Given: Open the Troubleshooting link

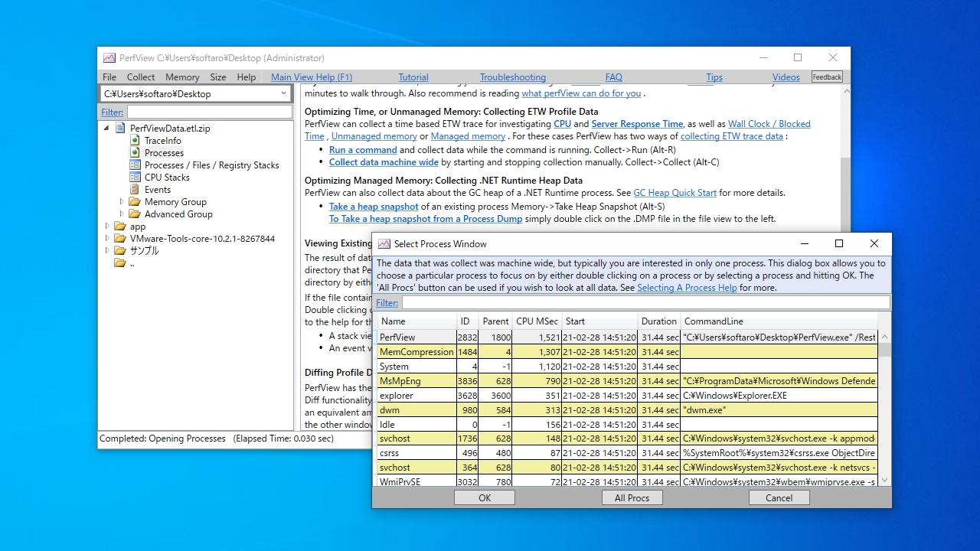Looking at the screenshot, I should [x=513, y=77].
